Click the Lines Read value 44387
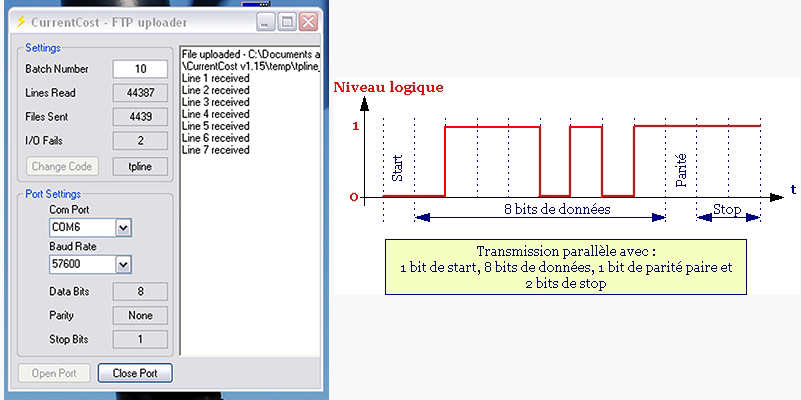The width and height of the screenshot is (801, 400). [139, 93]
